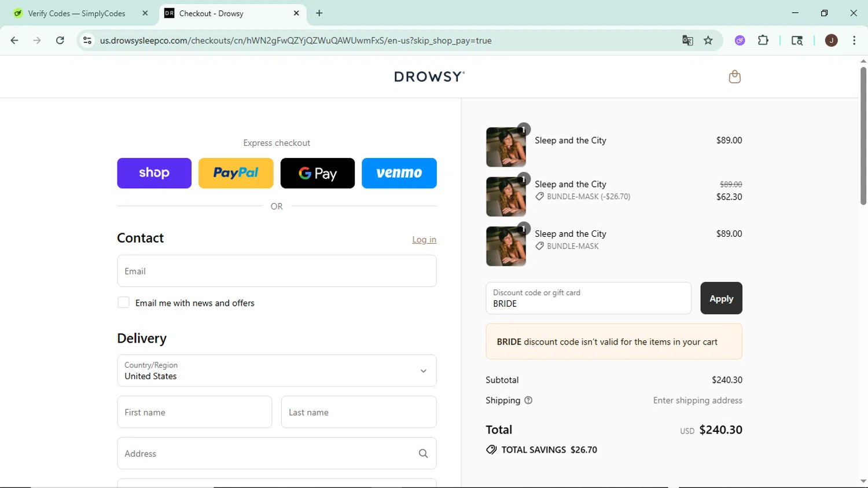Image resolution: width=868 pixels, height=488 pixels.
Task: Click the Last name field
Action: tap(359, 412)
